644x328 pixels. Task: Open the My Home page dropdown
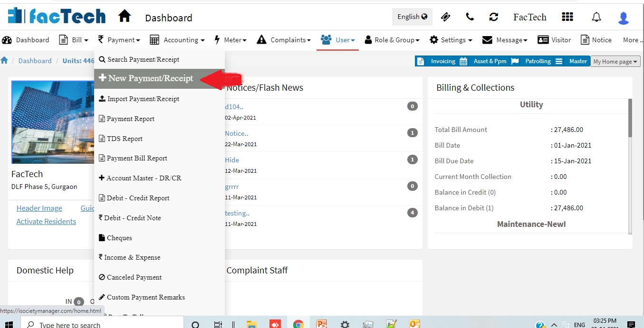[615, 62]
